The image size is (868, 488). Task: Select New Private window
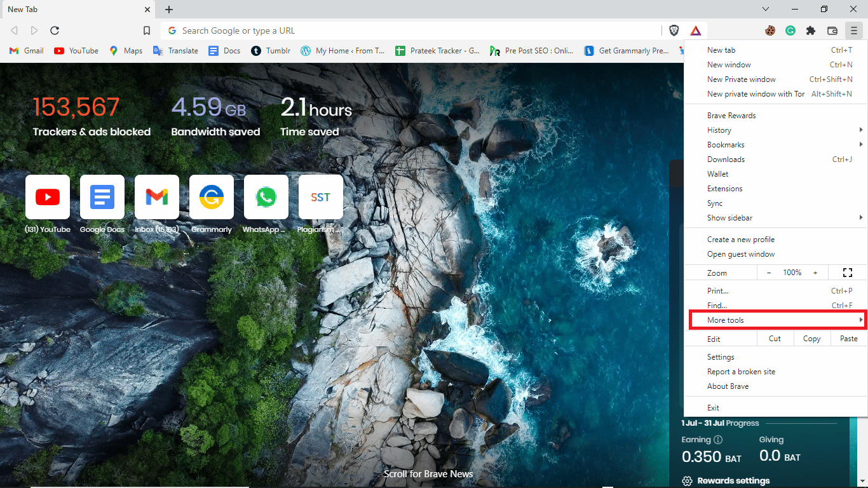click(776, 79)
